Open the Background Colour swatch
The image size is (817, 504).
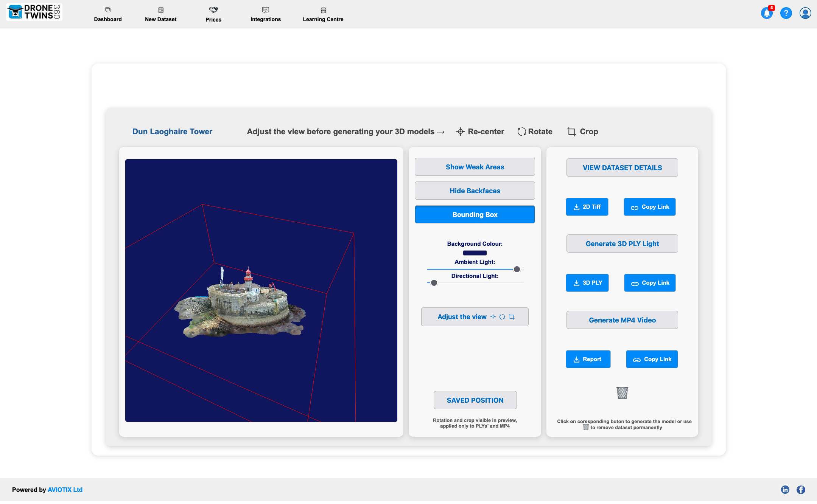click(475, 253)
